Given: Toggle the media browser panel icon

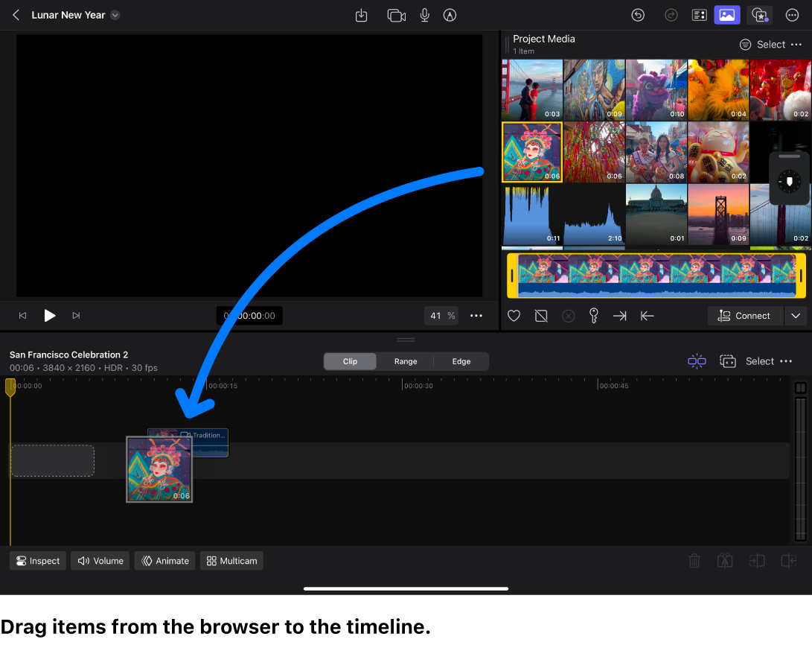Looking at the screenshot, I should pos(727,15).
